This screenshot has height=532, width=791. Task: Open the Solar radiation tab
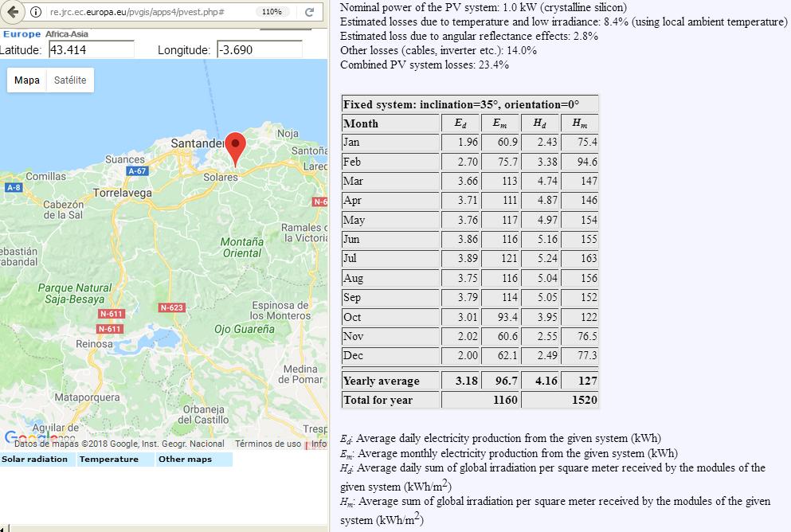pyautogui.click(x=37, y=460)
